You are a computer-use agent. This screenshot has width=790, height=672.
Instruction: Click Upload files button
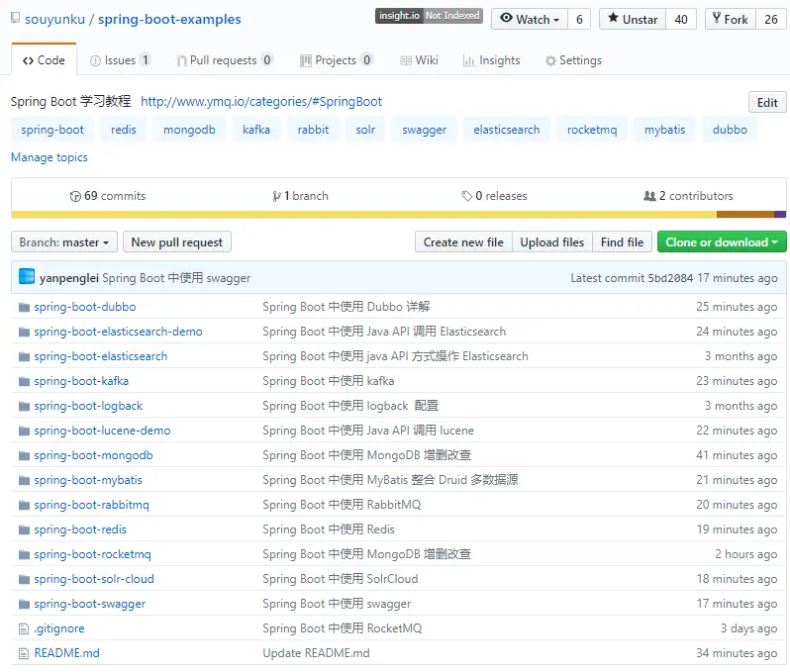tap(552, 242)
